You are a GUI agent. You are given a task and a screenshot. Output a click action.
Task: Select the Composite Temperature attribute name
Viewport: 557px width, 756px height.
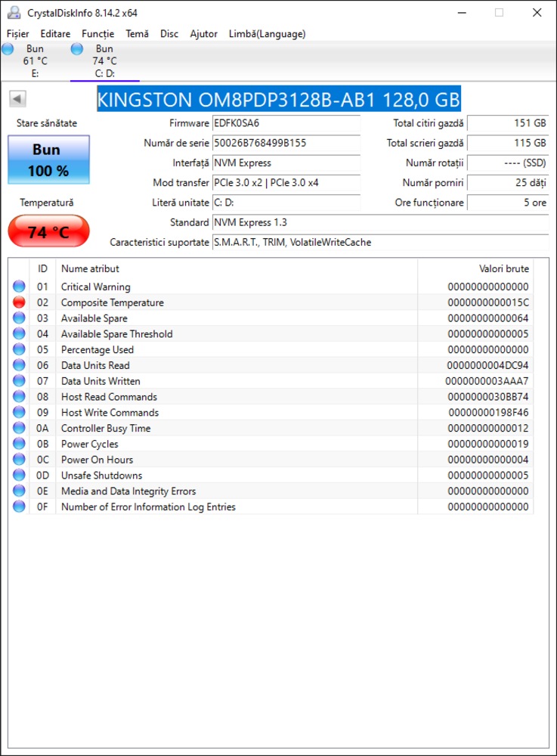(x=113, y=302)
